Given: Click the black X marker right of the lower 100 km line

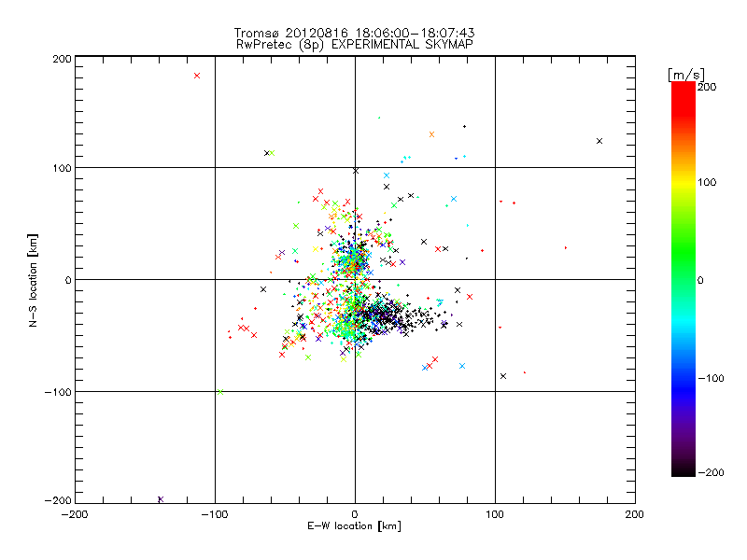Looking at the screenshot, I should tap(503, 376).
